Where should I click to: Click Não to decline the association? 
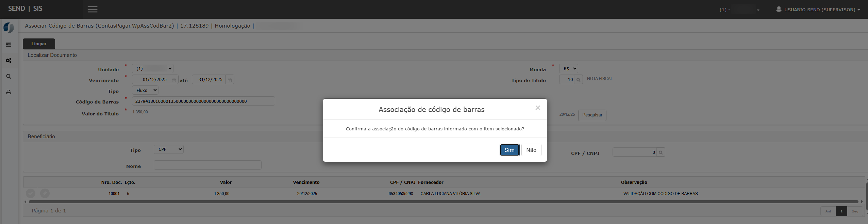click(531, 150)
